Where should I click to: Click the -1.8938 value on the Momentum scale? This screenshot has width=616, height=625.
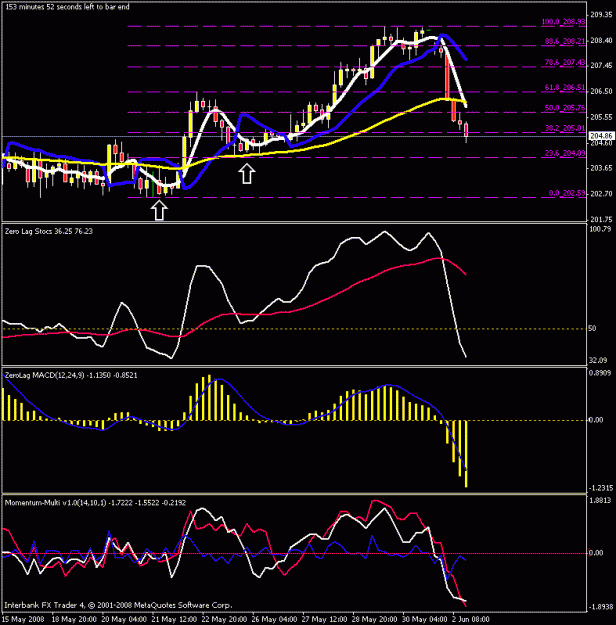tap(600, 606)
